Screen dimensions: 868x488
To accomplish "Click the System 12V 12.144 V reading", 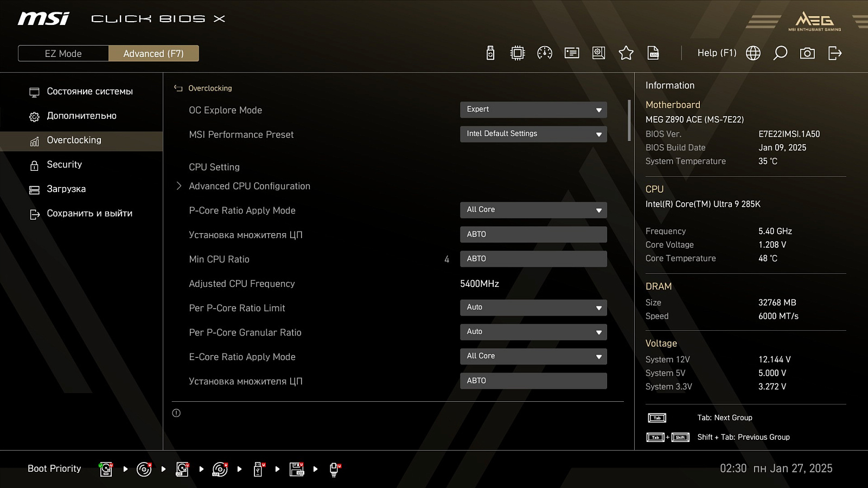I will coord(775,359).
